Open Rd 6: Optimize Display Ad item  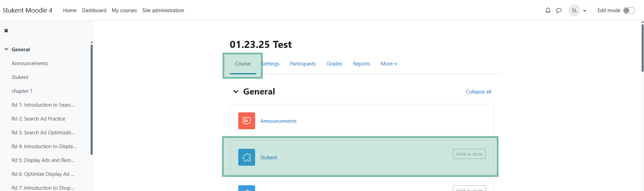(43, 174)
